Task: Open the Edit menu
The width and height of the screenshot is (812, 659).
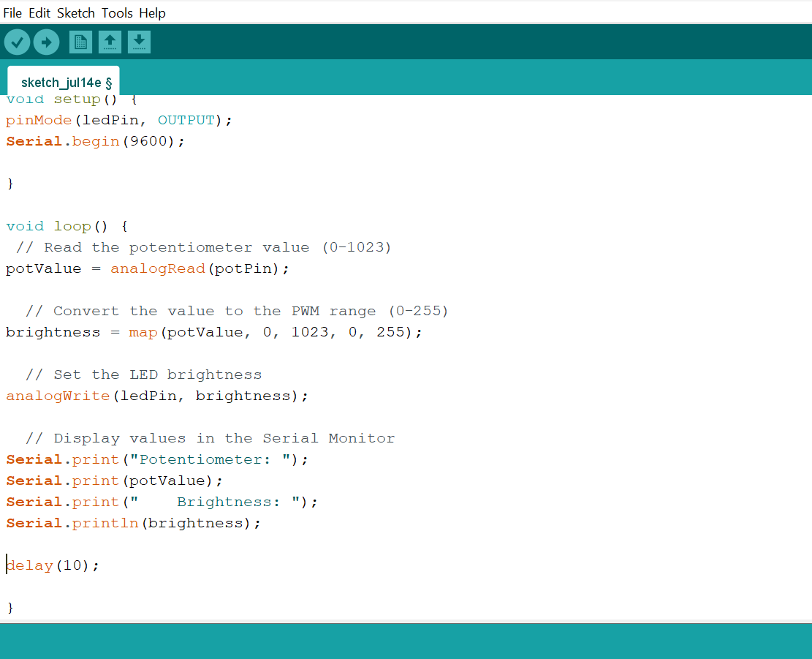Action: coord(39,13)
